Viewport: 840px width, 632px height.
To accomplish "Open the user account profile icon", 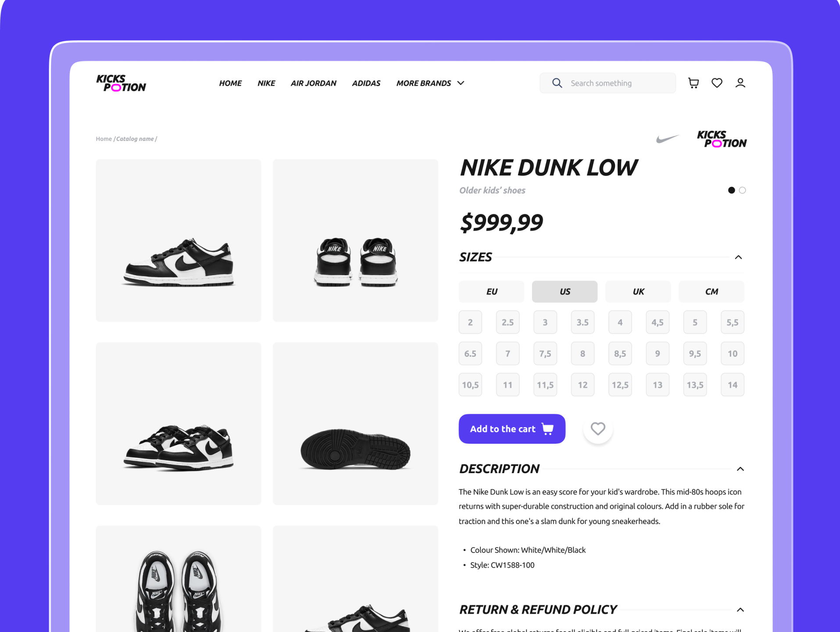I will pos(740,83).
